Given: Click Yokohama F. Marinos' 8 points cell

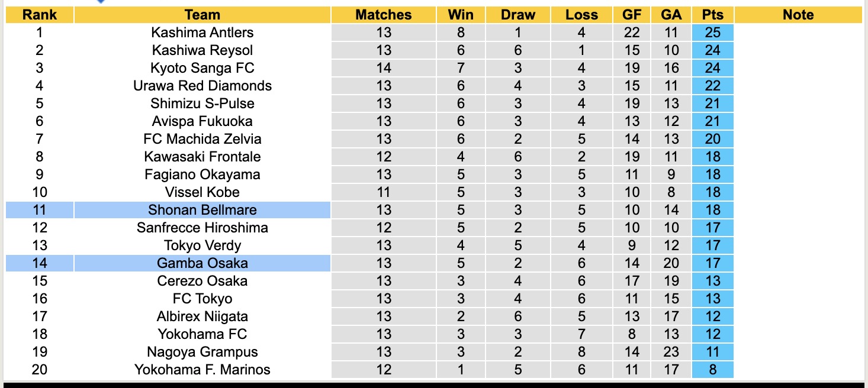Looking at the screenshot, I should (712, 370).
